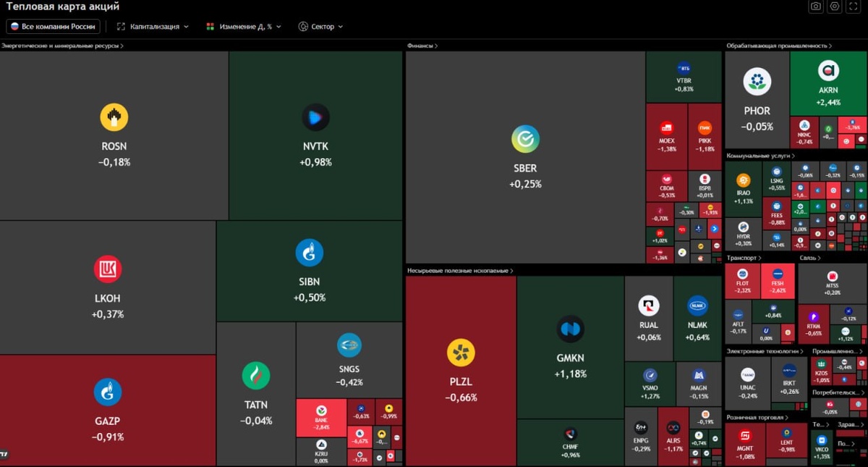Open the AFLT tile
The height and width of the screenshot is (467, 868).
click(739, 322)
